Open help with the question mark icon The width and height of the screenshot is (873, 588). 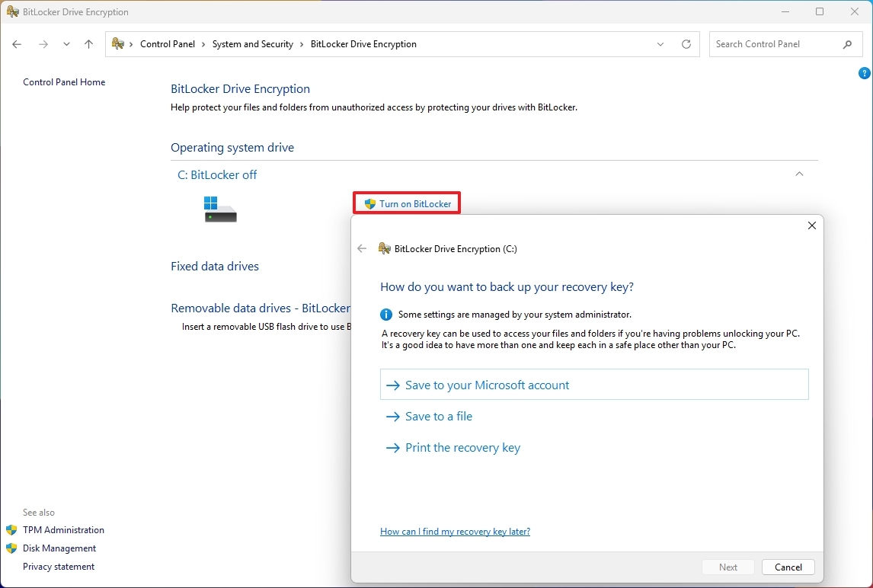click(864, 73)
